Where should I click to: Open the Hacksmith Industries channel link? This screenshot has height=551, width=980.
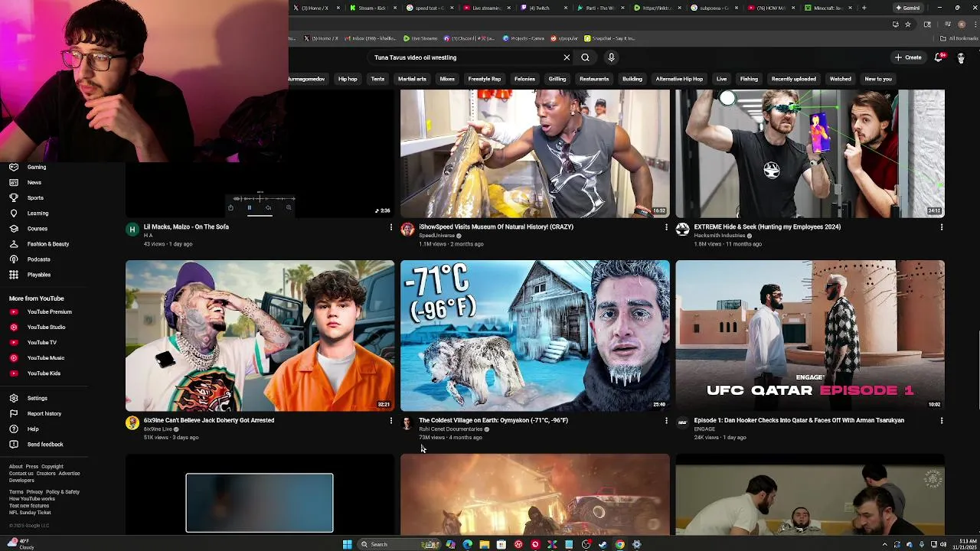coord(720,236)
